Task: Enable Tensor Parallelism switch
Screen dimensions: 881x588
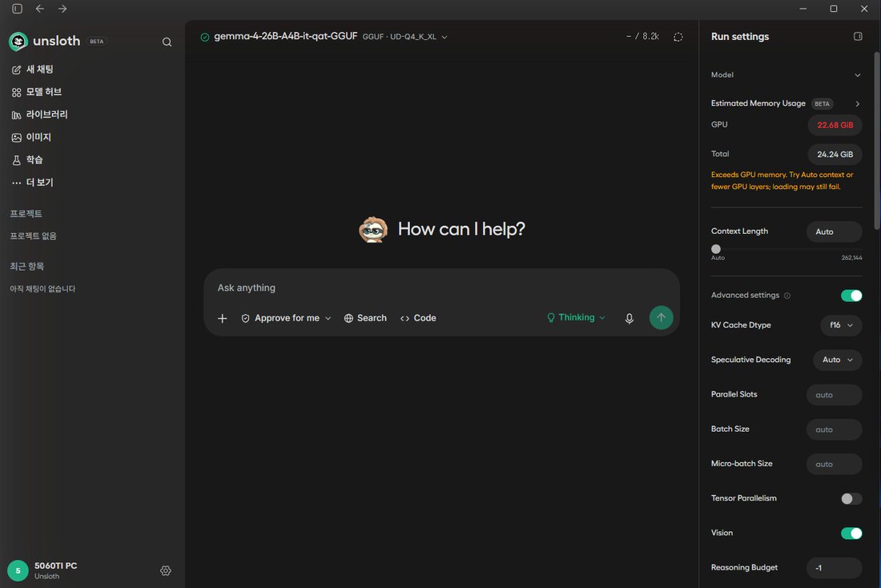Action: tap(851, 498)
